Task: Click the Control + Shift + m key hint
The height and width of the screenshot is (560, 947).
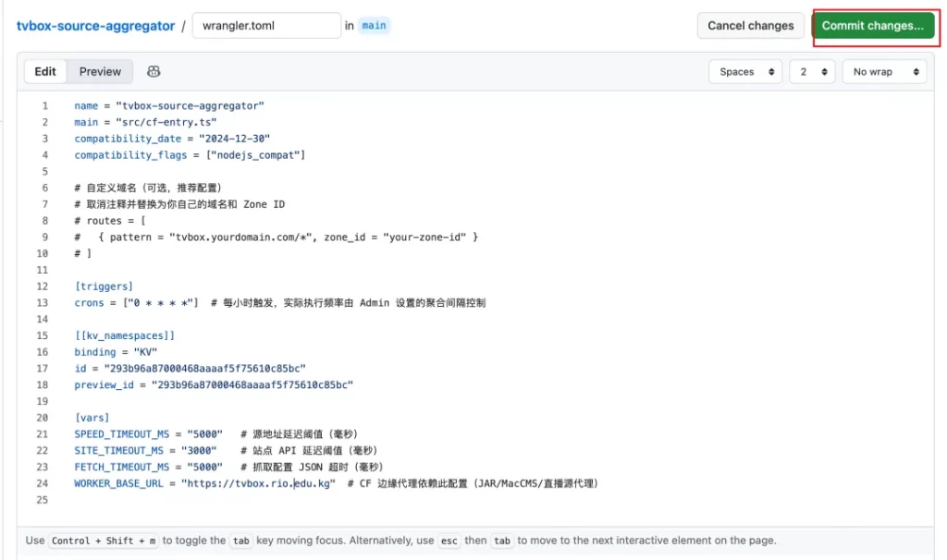Action: [x=104, y=541]
